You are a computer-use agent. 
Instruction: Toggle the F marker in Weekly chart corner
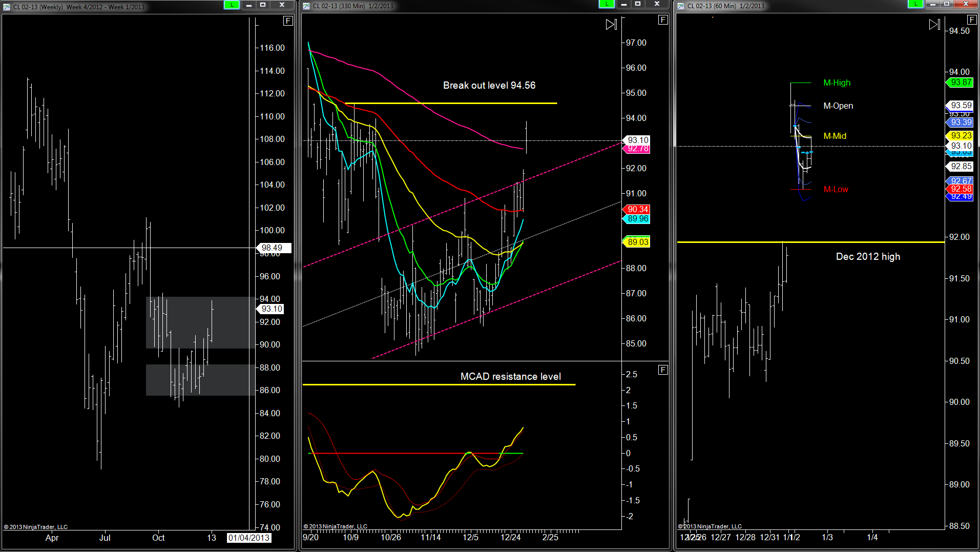click(x=288, y=21)
